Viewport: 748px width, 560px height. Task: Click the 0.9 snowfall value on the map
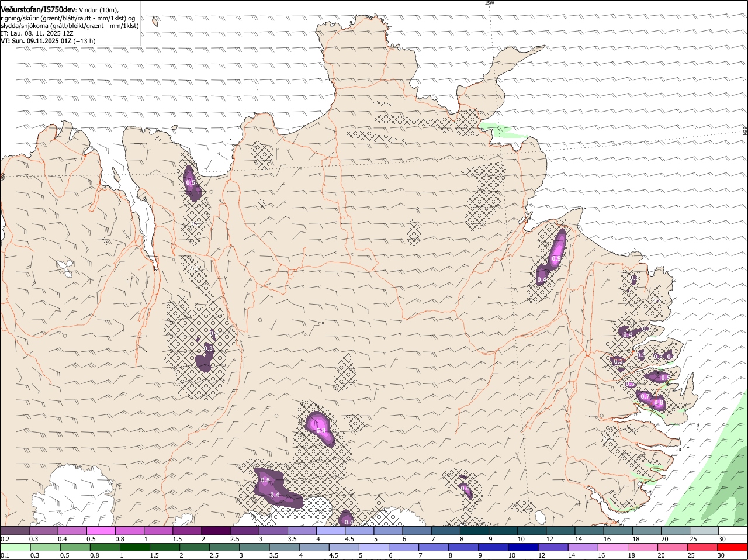556,258
